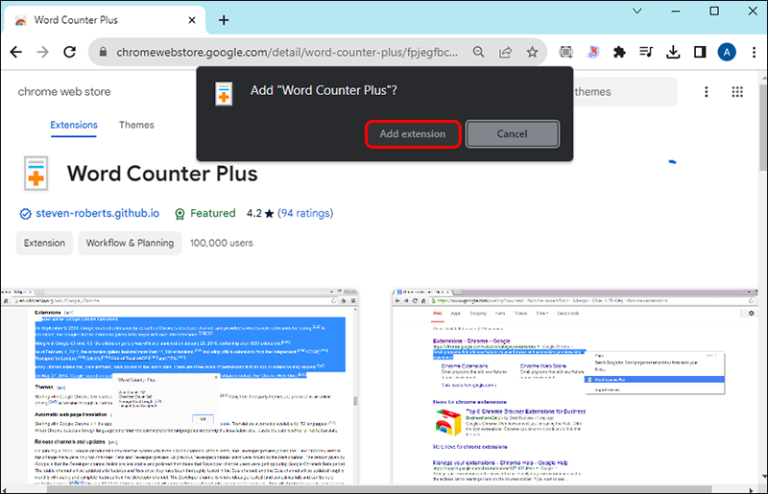Open the chrome web store home link
This screenshot has height=494, width=768.
point(64,92)
